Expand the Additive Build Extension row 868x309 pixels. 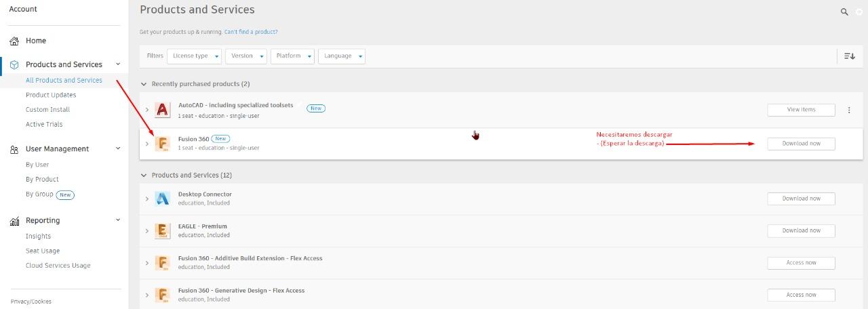(147, 263)
